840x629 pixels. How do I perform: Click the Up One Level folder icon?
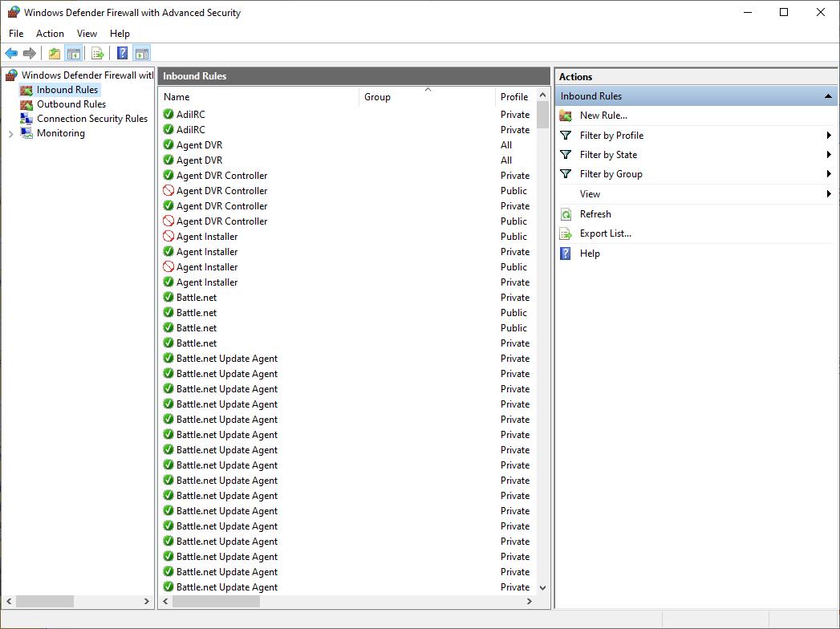pos(54,53)
